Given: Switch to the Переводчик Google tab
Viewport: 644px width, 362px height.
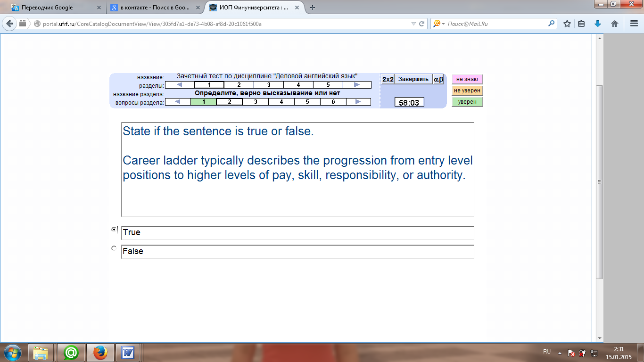Looking at the screenshot, I should point(56,8).
